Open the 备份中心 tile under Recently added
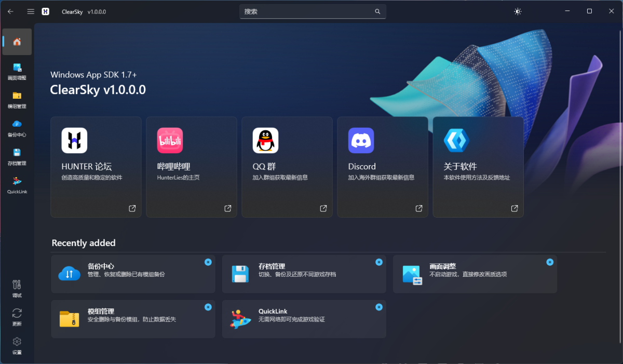623x364 pixels. coord(133,274)
